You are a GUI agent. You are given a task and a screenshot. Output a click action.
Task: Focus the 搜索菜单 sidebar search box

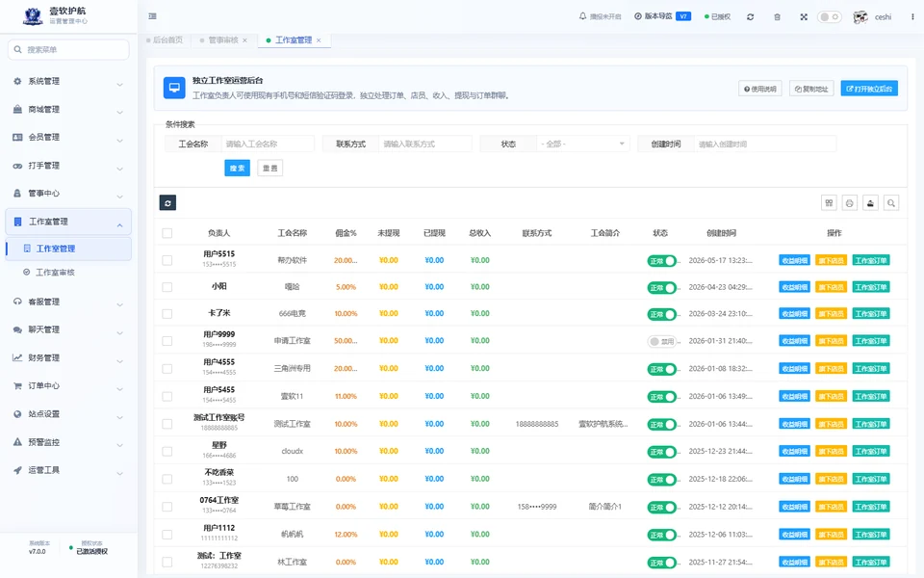[x=68, y=49]
